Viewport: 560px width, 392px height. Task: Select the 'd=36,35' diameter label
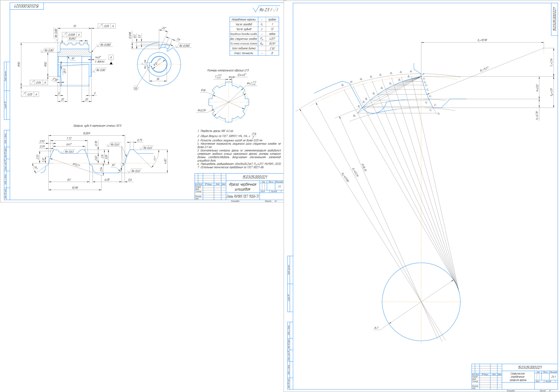coord(364,167)
